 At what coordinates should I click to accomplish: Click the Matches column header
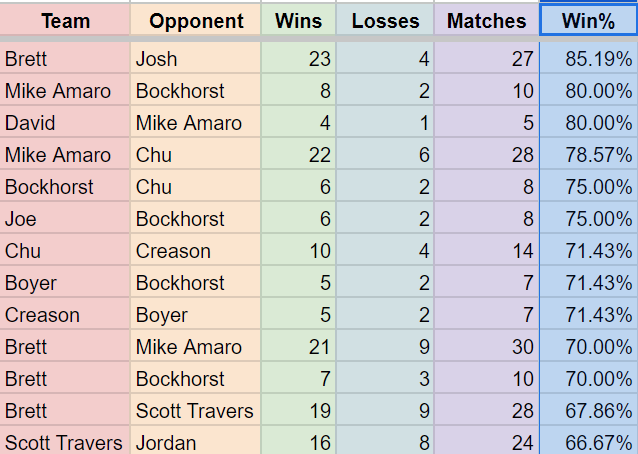487,20
